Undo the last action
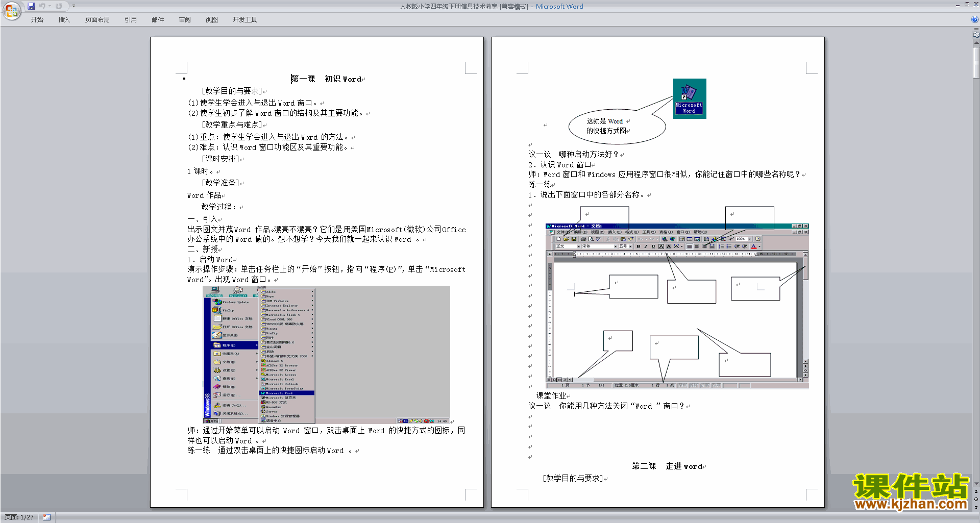The width and height of the screenshot is (980, 523). click(42, 6)
